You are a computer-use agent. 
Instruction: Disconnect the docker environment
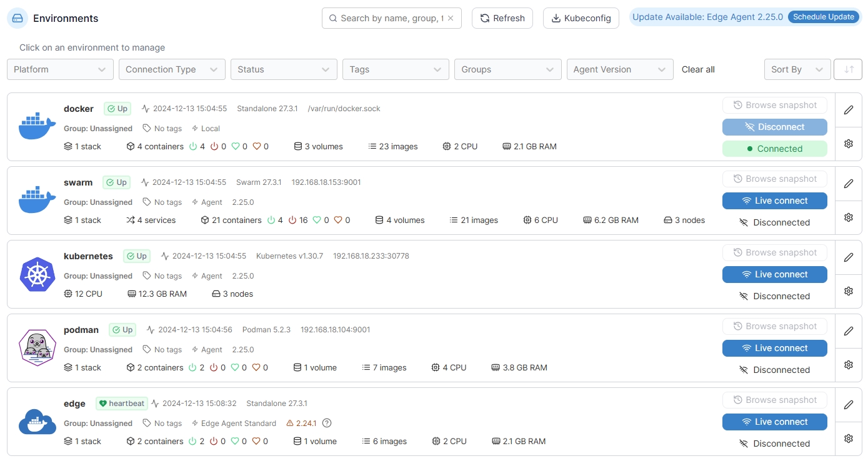[774, 127]
